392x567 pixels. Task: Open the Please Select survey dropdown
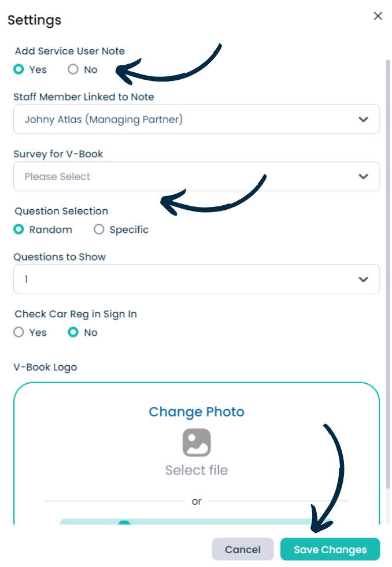197,176
